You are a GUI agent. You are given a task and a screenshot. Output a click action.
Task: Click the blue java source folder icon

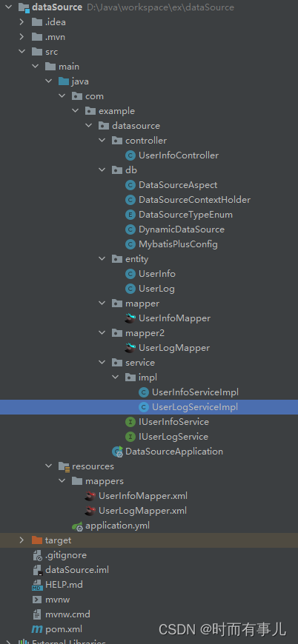click(x=64, y=81)
